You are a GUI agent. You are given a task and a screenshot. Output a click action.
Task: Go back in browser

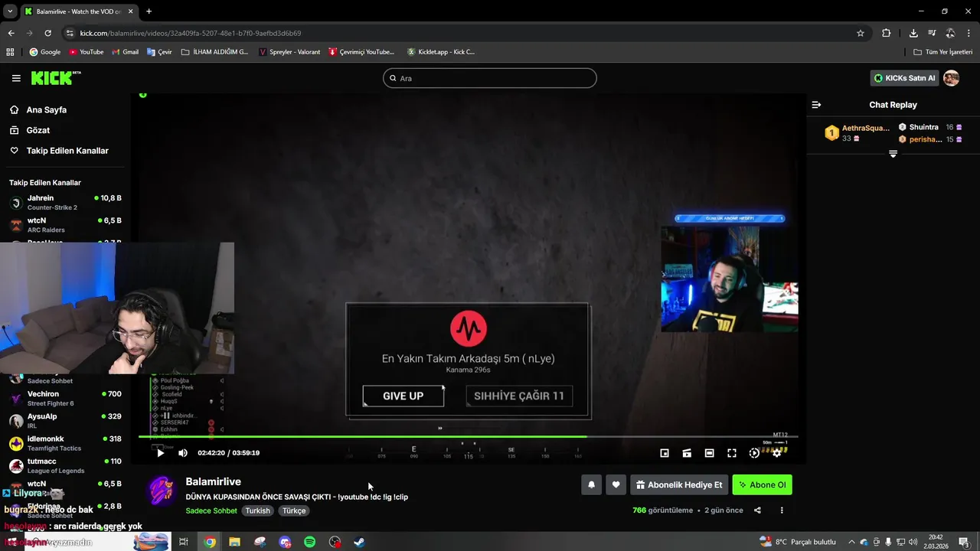tap(11, 33)
